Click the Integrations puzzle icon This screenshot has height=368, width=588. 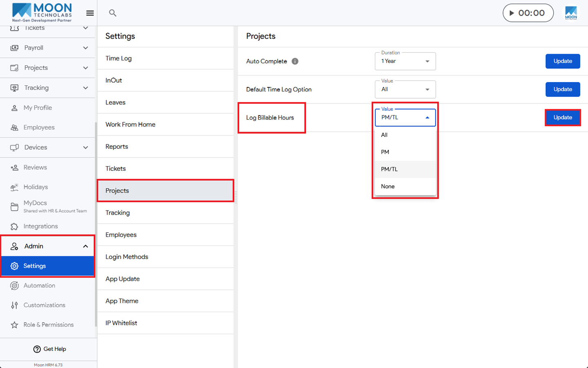(14, 227)
